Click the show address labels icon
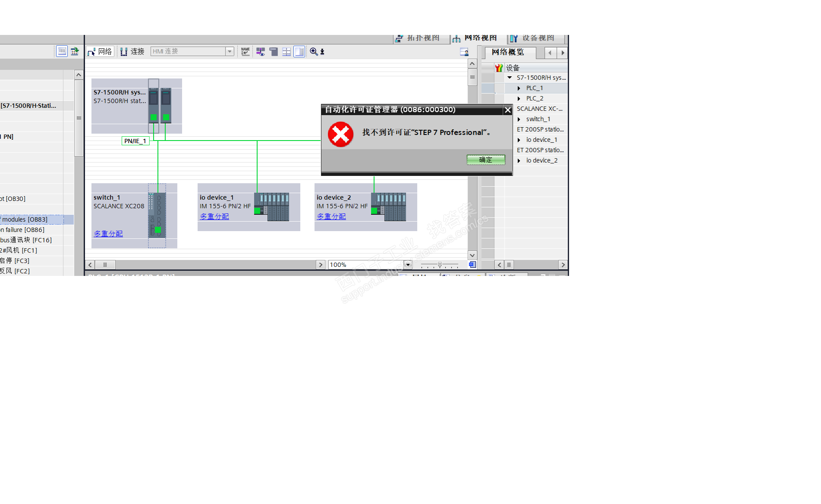 (x=261, y=52)
